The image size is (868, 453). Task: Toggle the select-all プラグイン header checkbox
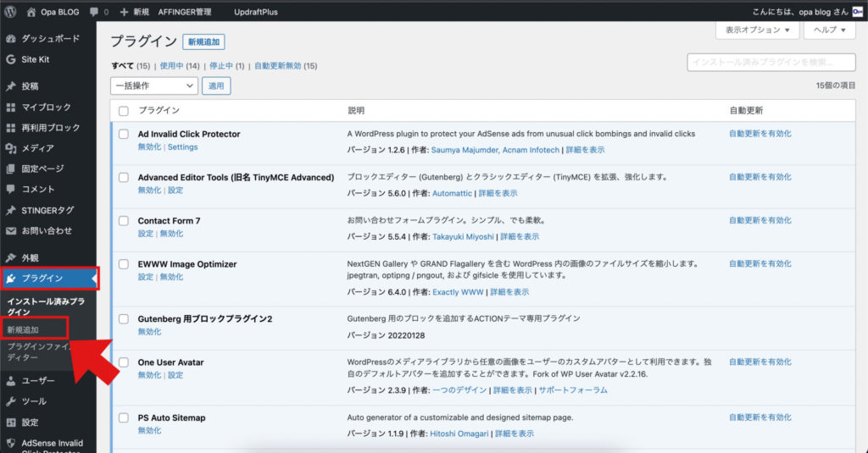click(124, 111)
